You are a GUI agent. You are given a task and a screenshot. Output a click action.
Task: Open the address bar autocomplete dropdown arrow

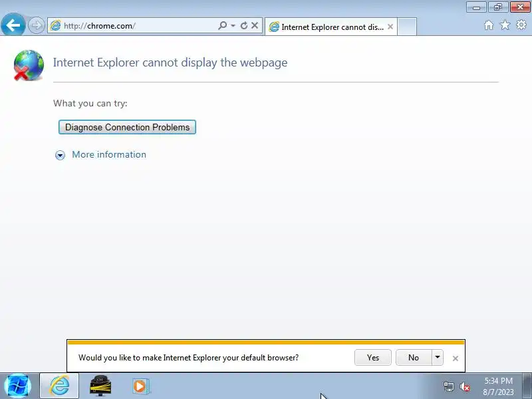233,25
